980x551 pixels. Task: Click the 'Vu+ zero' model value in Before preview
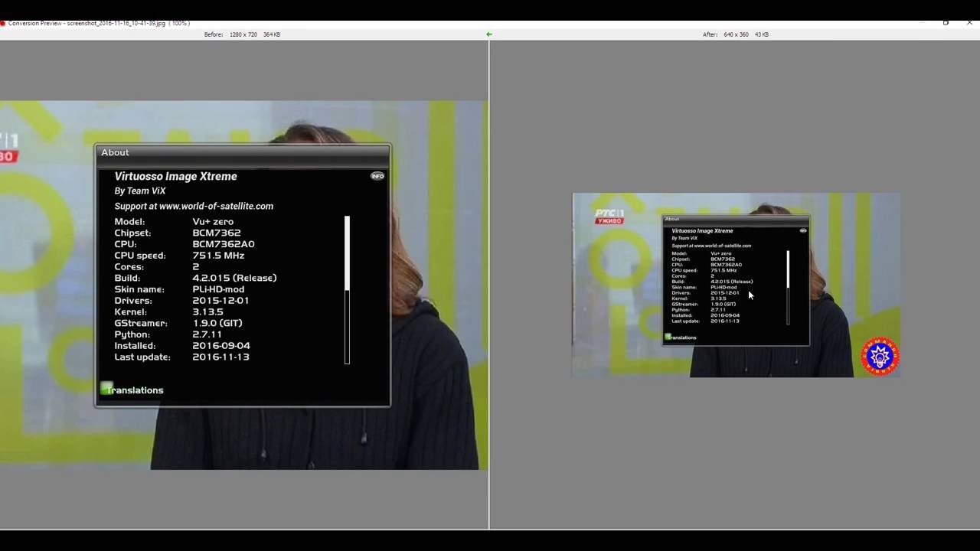pyautogui.click(x=213, y=221)
